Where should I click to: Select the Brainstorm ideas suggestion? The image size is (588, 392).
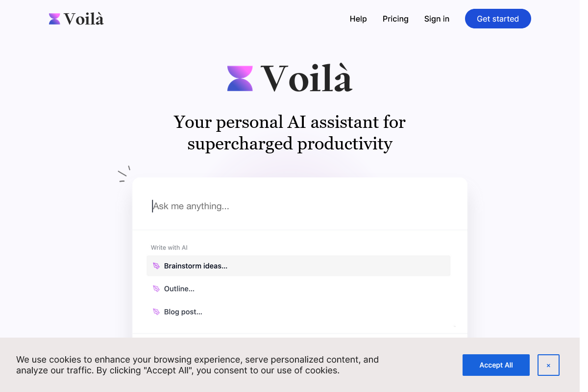196,266
